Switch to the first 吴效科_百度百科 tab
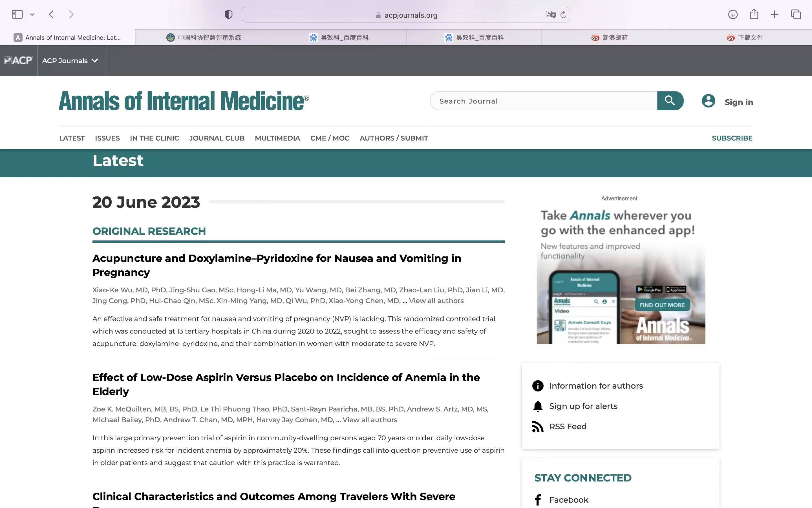This screenshot has height=508, width=812. click(x=339, y=37)
